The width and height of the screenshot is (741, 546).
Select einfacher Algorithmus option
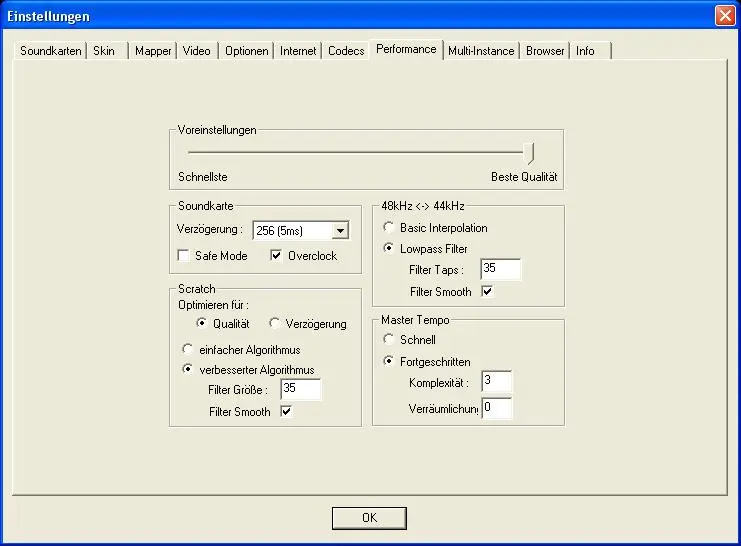[187, 350]
